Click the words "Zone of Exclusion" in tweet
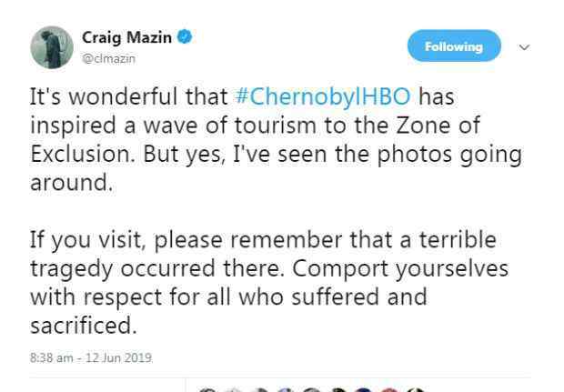This screenshot has width=564, height=392. click(x=256, y=140)
